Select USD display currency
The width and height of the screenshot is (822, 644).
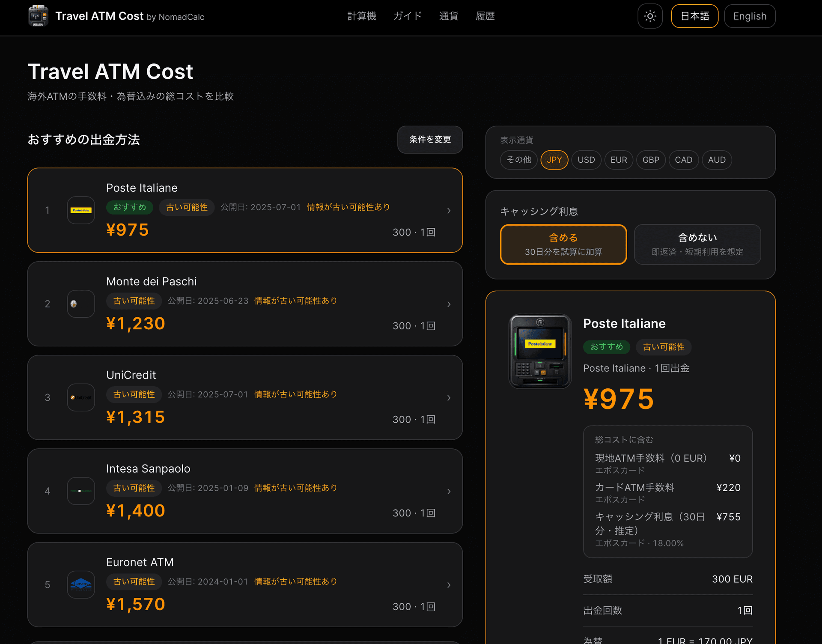click(586, 160)
